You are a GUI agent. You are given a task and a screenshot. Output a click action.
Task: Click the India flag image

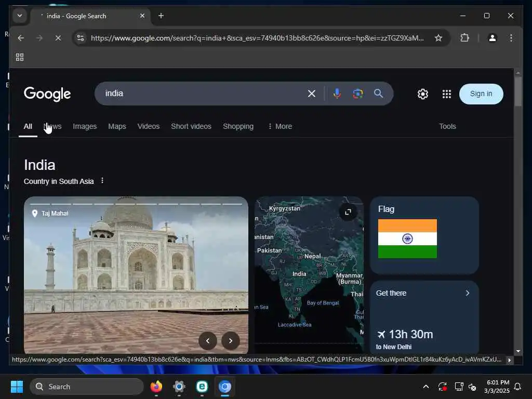tap(407, 239)
